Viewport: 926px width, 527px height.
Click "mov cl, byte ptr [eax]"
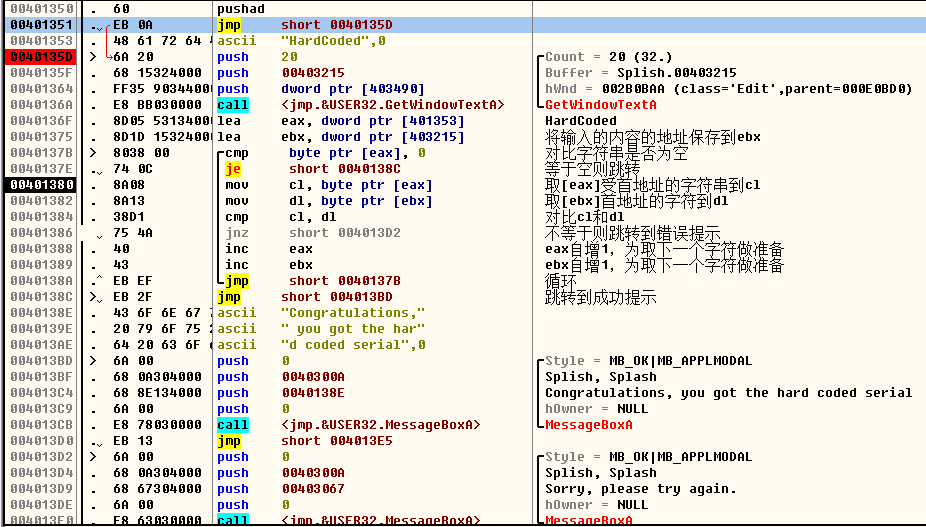click(x=329, y=185)
